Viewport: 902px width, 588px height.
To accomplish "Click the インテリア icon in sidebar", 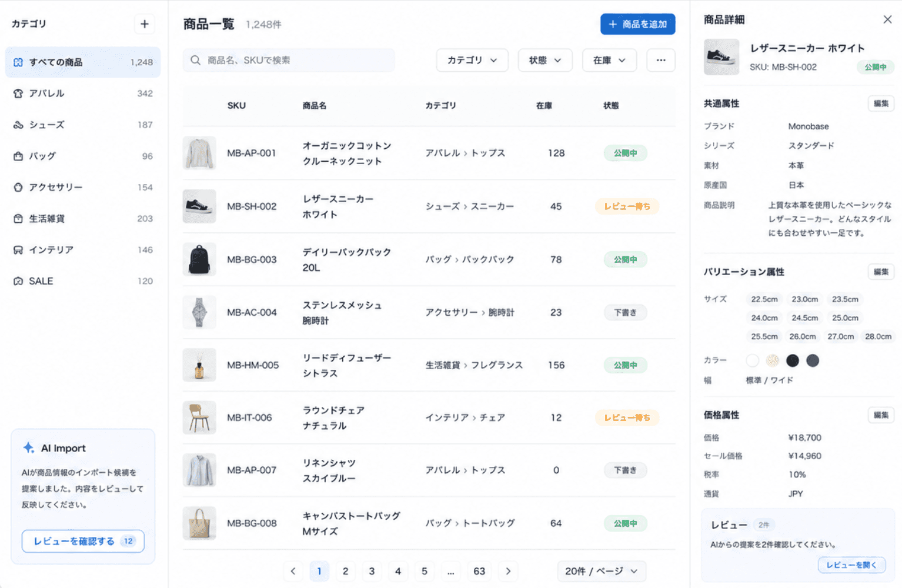I will 18,250.
